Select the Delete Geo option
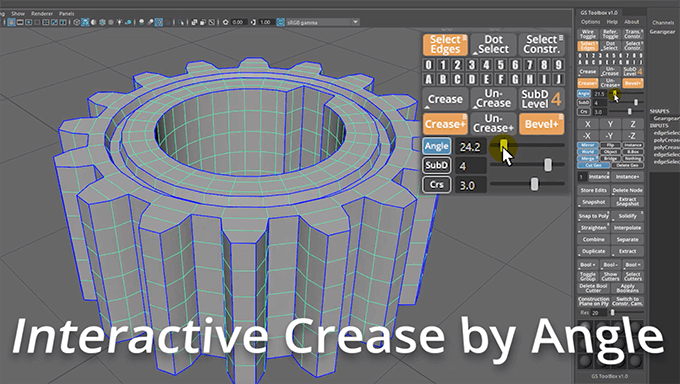680x384 pixels. 627,165
